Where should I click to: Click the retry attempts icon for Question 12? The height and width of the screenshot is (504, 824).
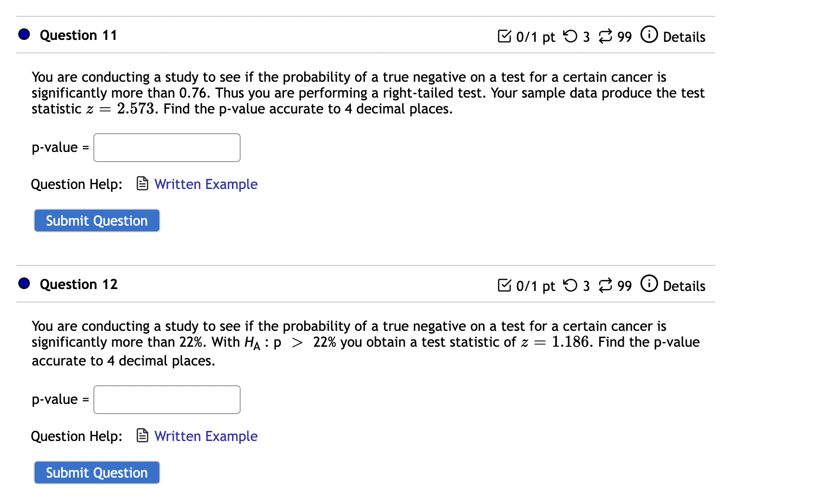coord(571,285)
